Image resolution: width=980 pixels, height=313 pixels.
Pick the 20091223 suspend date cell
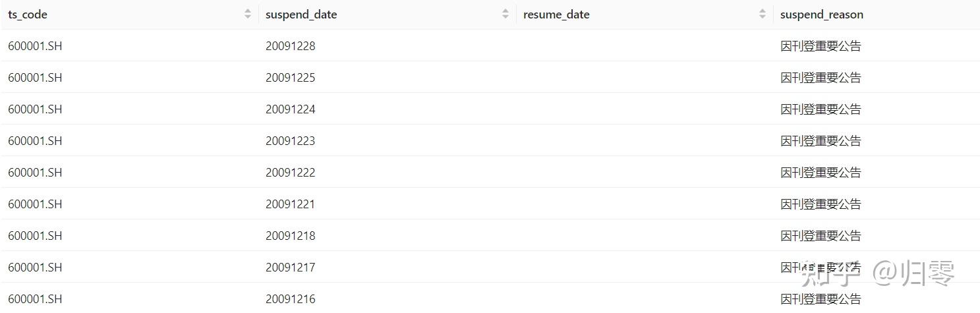291,141
